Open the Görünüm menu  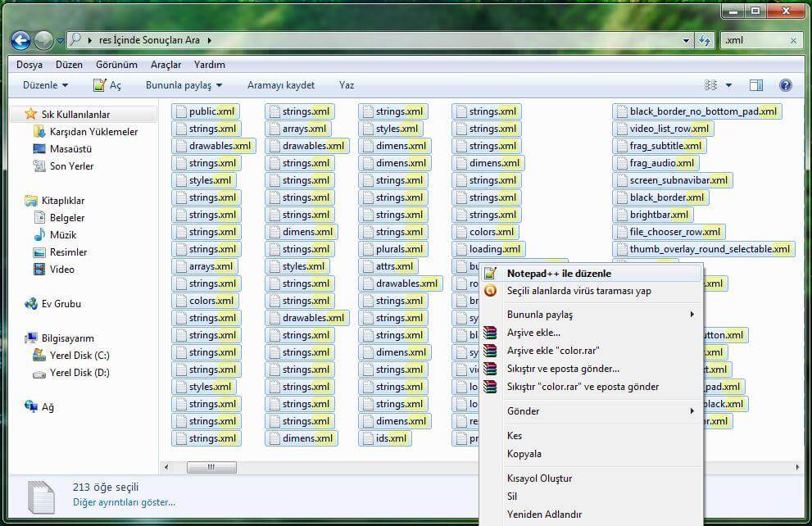pyautogui.click(x=115, y=65)
